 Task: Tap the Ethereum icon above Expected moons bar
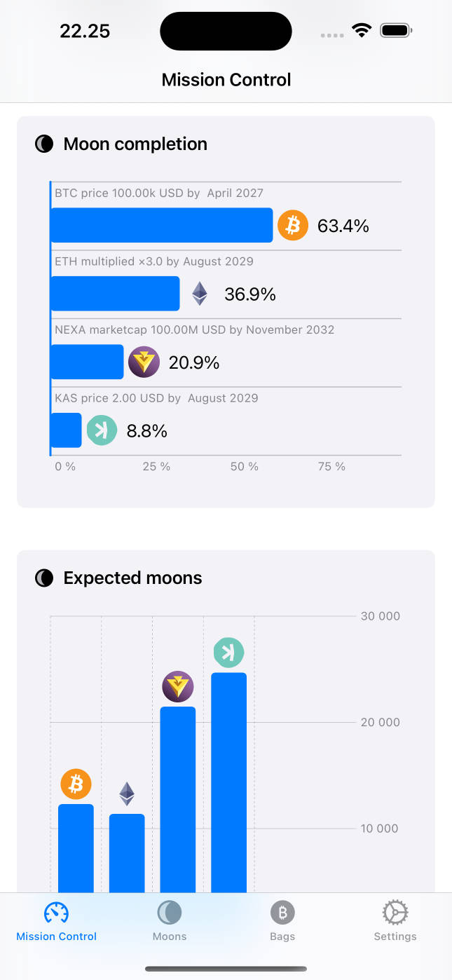point(127,794)
